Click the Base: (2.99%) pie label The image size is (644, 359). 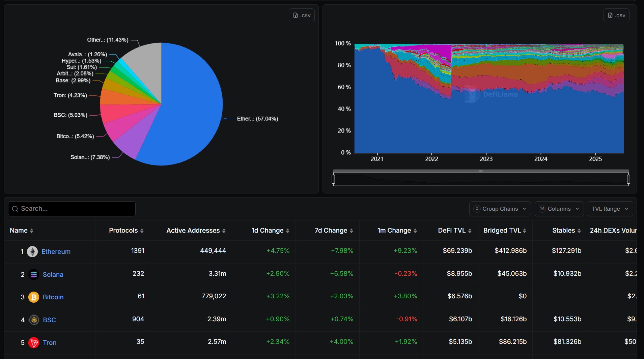click(x=73, y=80)
